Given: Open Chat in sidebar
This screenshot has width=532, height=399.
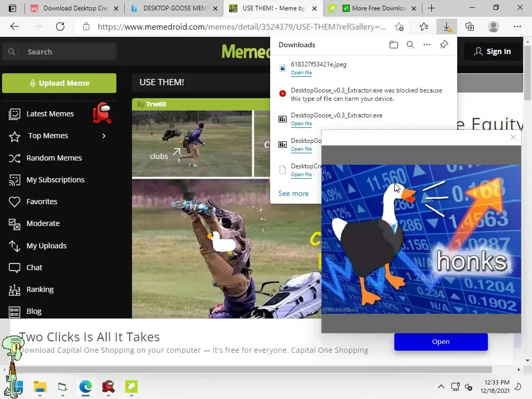Looking at the screenshot, I should coord(34,268).
